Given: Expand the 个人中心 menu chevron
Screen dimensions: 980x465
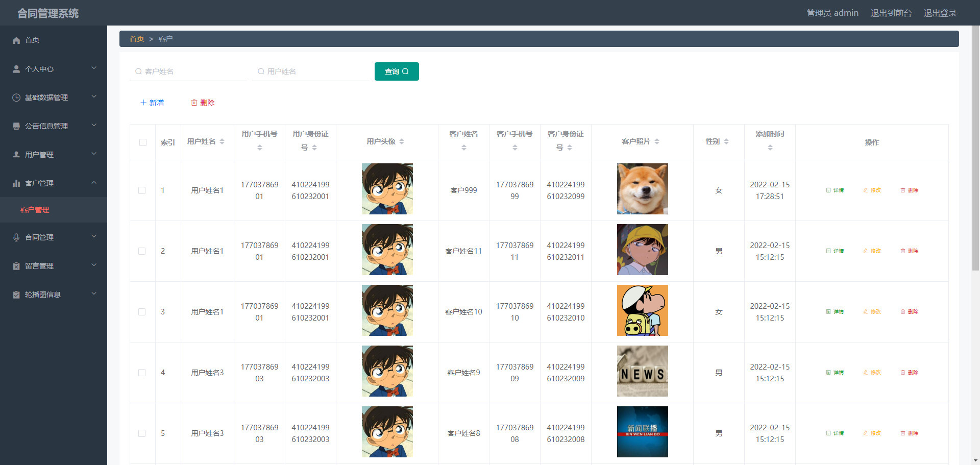Looking at the screenshot, I should [94, 68].
